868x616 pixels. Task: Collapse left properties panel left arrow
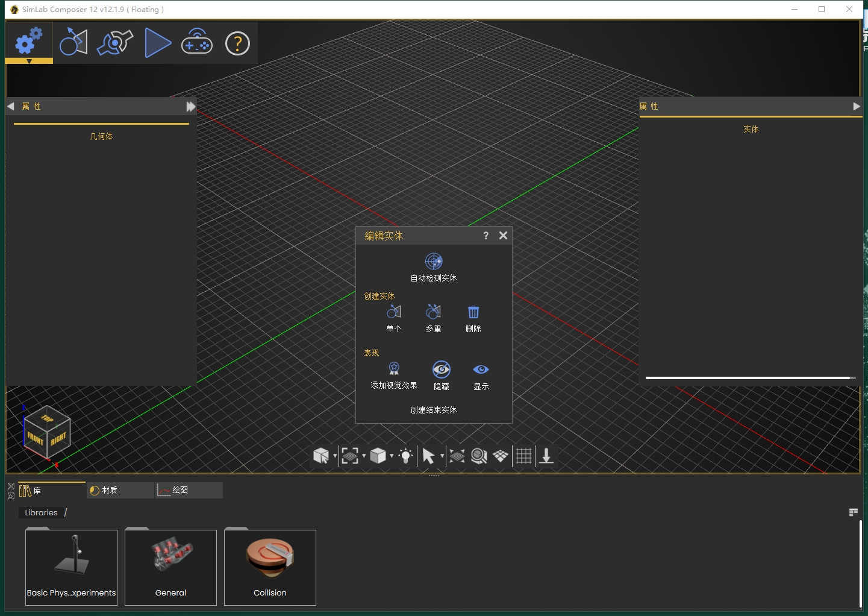coord(11,106)
